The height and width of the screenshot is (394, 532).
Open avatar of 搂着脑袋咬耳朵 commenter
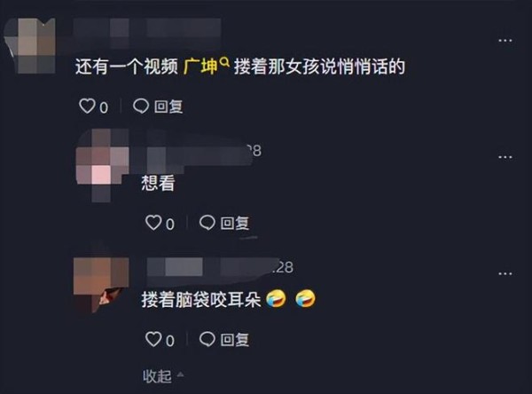click(x=101, y=285)
